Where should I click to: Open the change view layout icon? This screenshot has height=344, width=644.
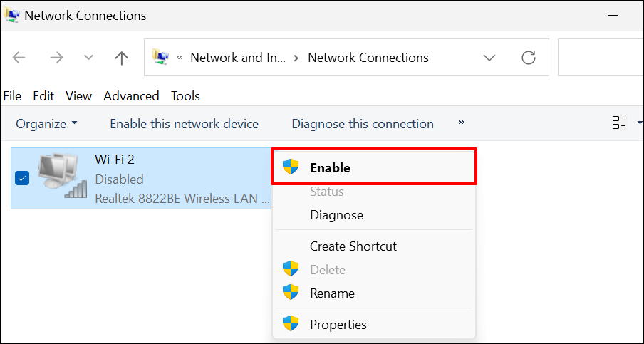[x=619, y=123]
